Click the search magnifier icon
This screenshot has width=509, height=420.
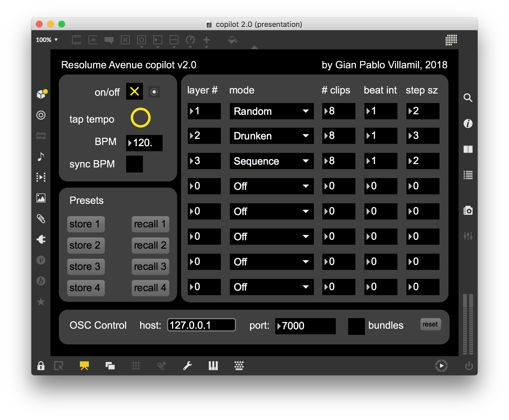tap(468, 98)
